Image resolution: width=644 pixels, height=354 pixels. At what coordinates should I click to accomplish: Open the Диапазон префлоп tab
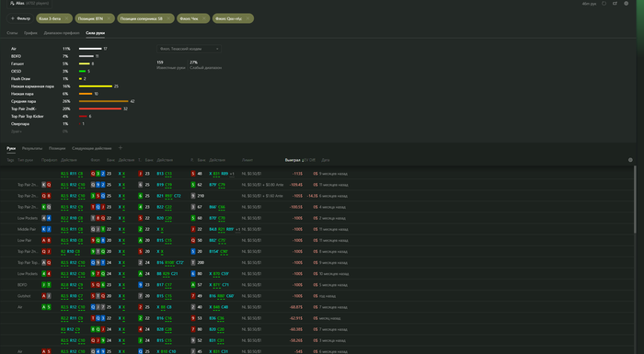click(62, 33)
